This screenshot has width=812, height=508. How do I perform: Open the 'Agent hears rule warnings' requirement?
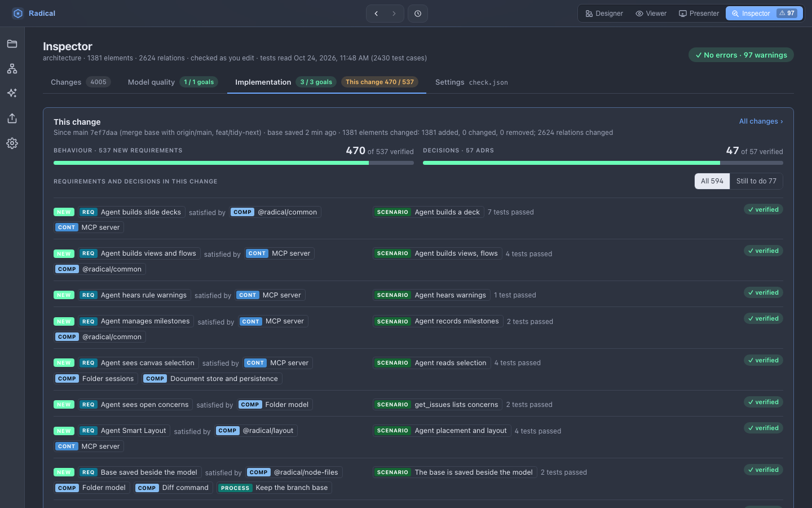(x=135, y=295)
